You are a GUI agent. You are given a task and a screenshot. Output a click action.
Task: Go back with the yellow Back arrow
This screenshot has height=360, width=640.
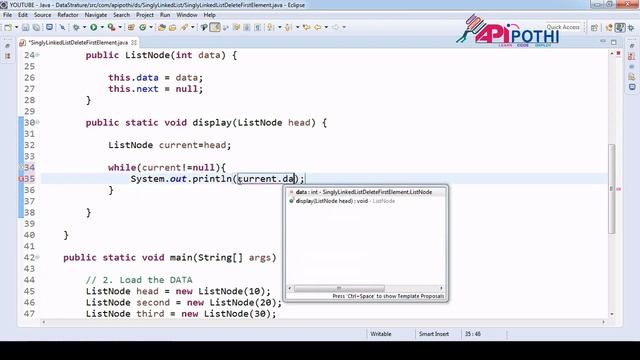click(317, 27)
